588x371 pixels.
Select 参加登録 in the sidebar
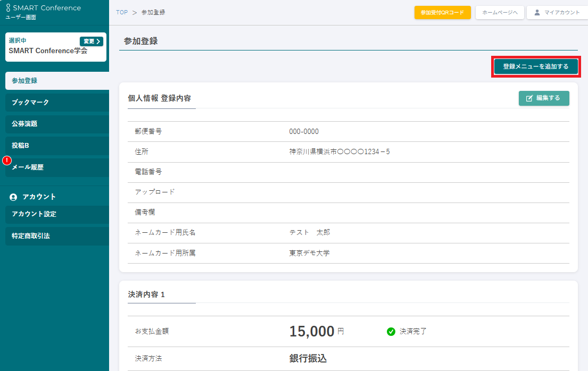click(x=56, y=81)
